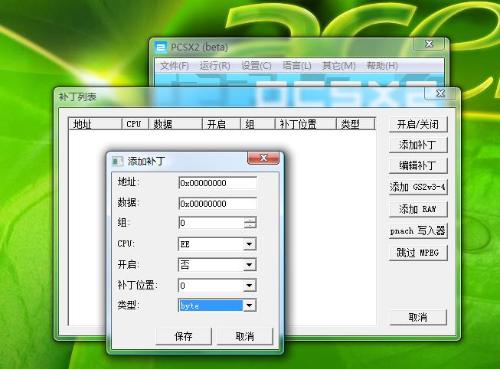500x369 pixels.
Task: Click the 编辑补丁 button
Action: click(x=418, y=165)
